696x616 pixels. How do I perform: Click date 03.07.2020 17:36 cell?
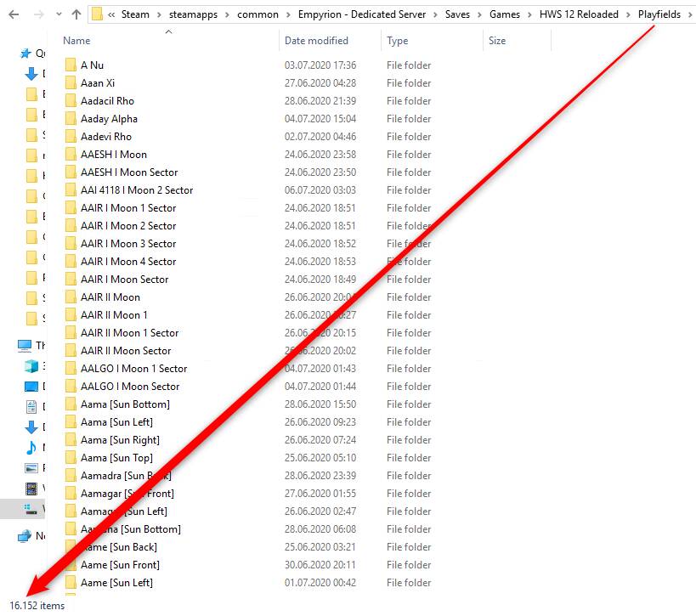pyautogui.click(x=320, y=65)
